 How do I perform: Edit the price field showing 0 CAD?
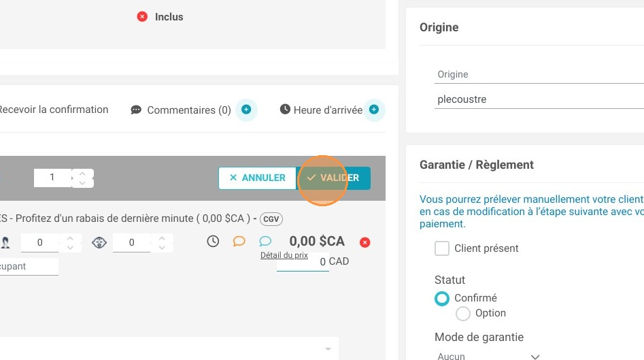tap(303, 262)
